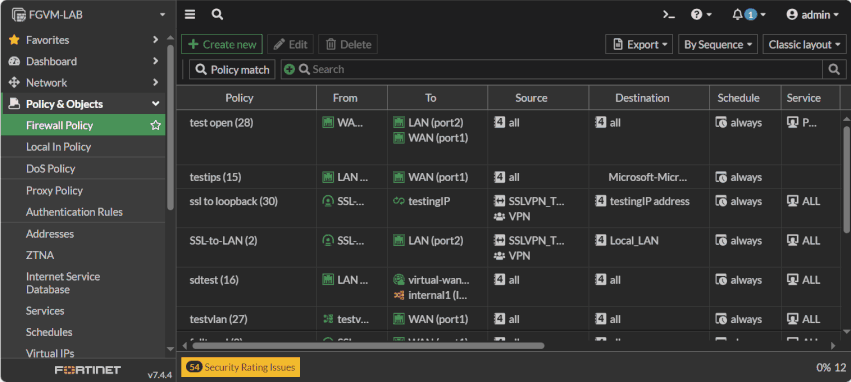Select the SSL-to-LAN (2) policy
851x382 pixels.
tap(224, 240)
